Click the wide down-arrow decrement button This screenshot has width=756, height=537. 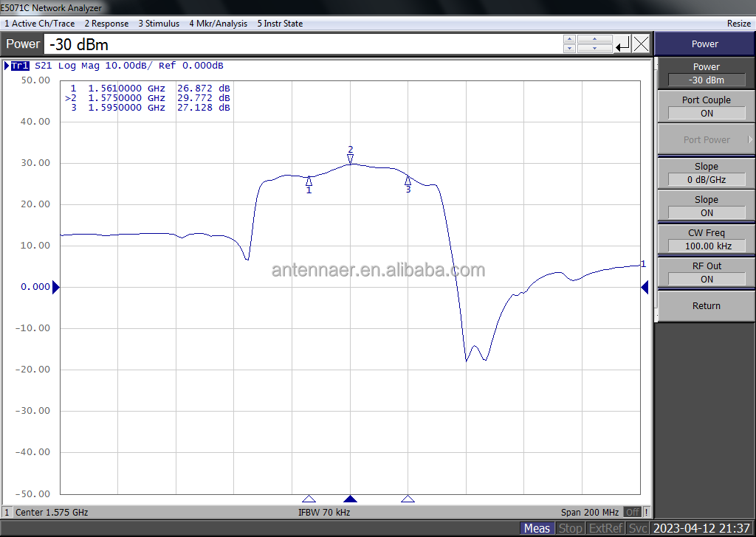point(594,49)
